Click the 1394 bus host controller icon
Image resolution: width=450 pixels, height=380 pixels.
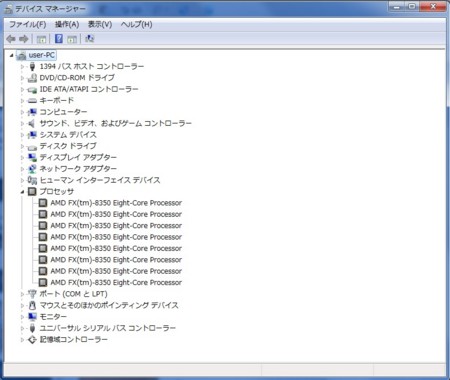point(32,66)
